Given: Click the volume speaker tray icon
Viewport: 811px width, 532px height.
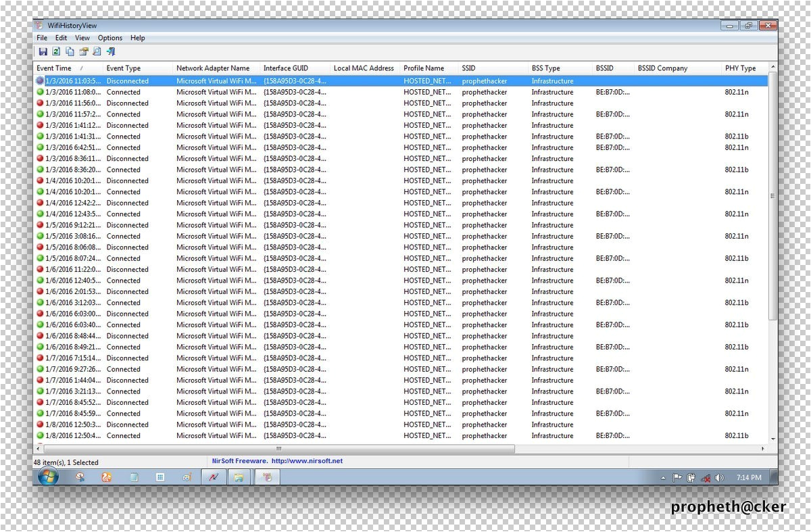Looking at the screenshot, I should click(x=719, y=478).
